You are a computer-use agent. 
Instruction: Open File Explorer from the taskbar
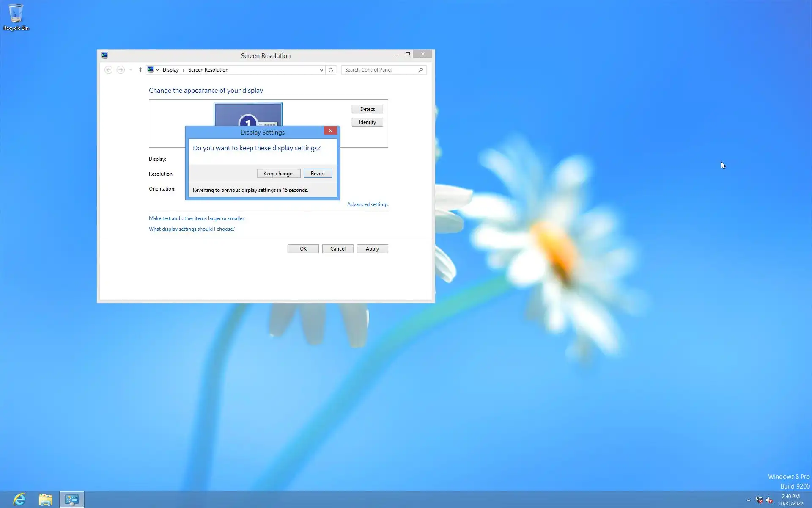(x=46, y=500)
